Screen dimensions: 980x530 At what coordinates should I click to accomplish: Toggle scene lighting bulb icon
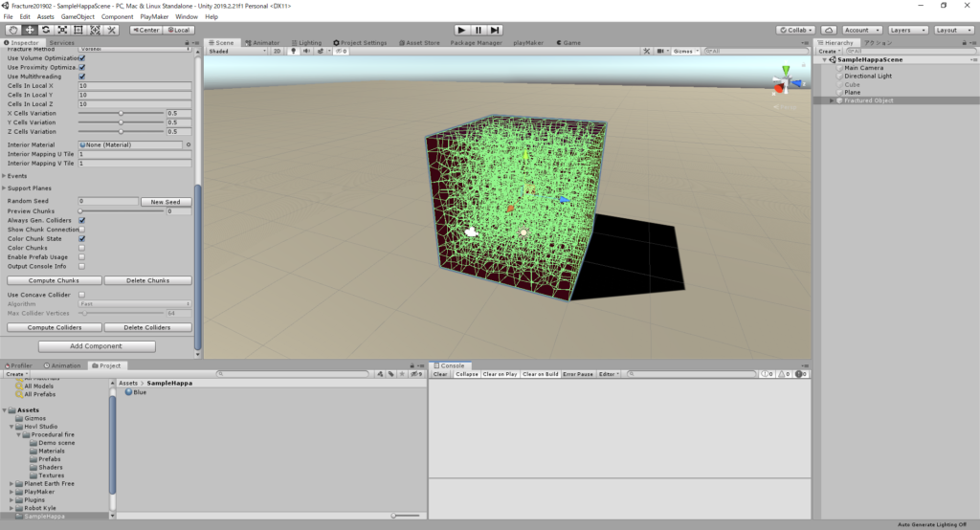click(293, 52)
